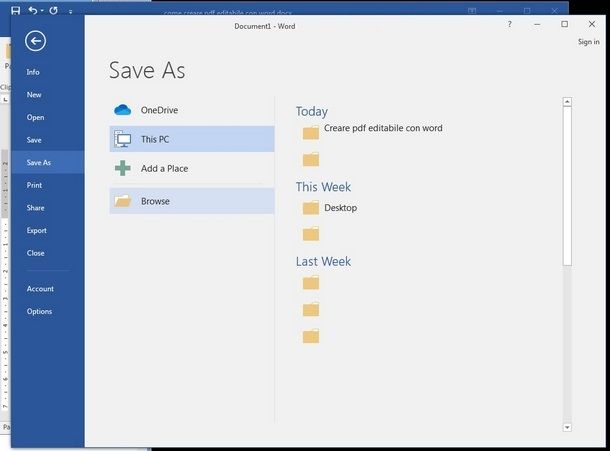Select Save in the backstage sidebar
610x451 pixels.
[x=34, y=140]
